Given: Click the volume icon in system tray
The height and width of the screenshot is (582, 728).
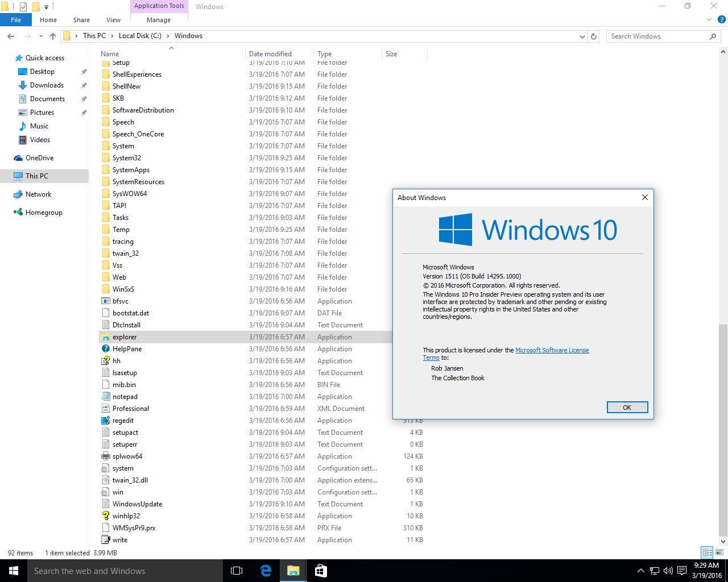Looking at the screenshot, I should (x=668, y=571).
